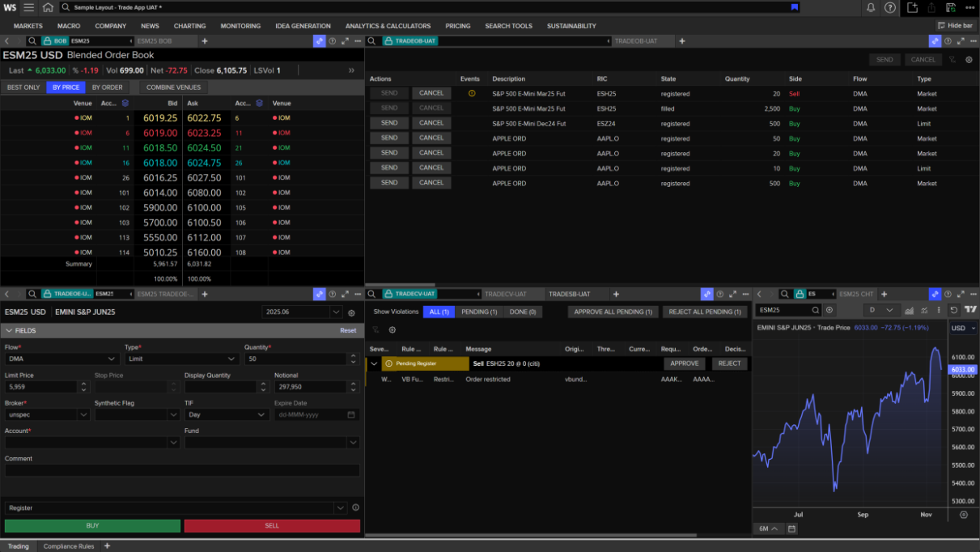Switch order book to BEST ONLY view
980x552 pixels.
[x=23, y=87]
